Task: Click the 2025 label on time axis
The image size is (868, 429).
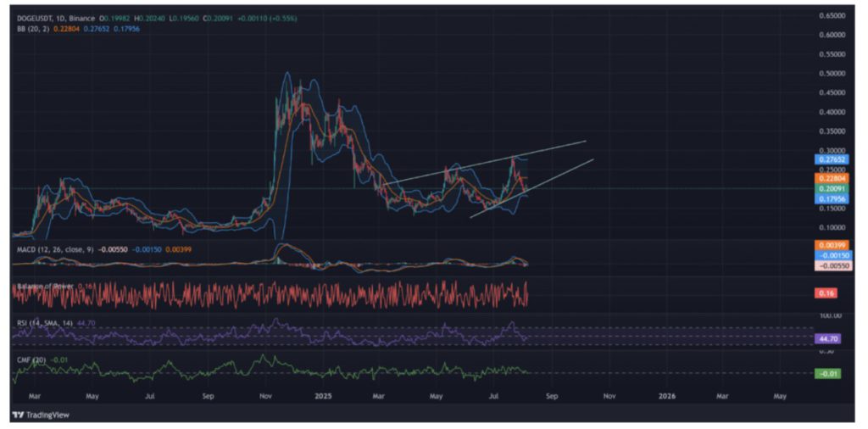Action: pos(322,396)
